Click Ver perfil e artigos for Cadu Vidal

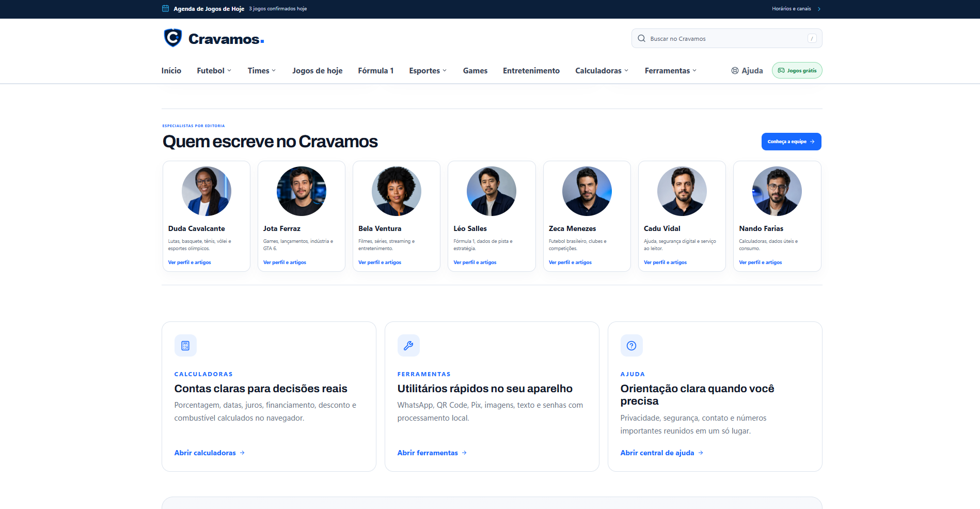click(666, 263)
